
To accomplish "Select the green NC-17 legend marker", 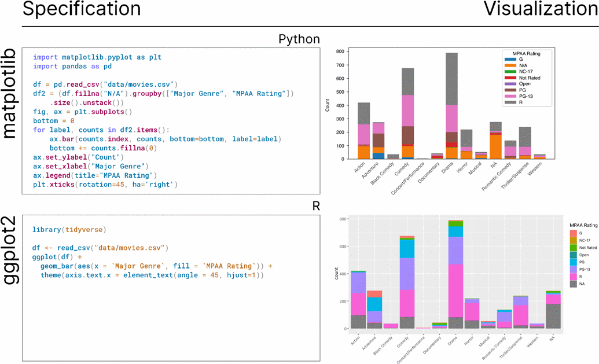I will (510, 71).
